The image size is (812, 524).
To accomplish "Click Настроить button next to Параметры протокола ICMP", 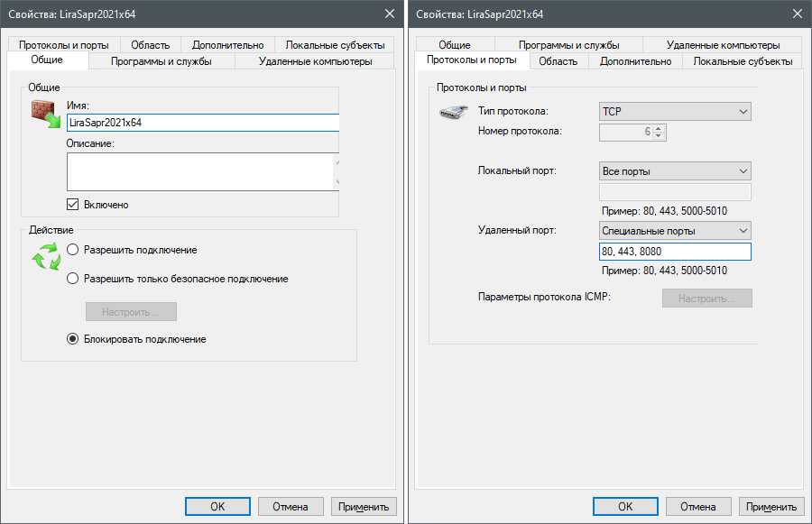I will [706, 299].
